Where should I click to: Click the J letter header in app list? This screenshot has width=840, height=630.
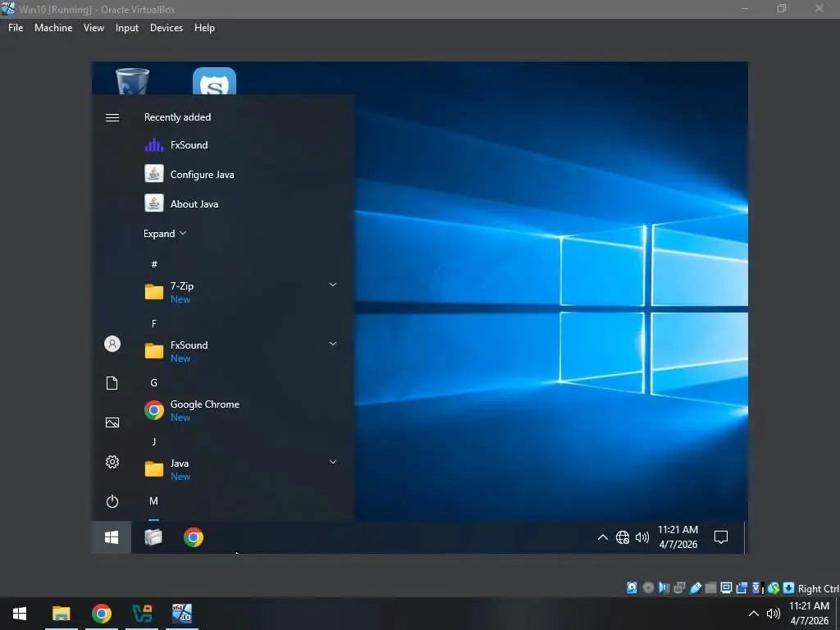click(x=153, y=441)
